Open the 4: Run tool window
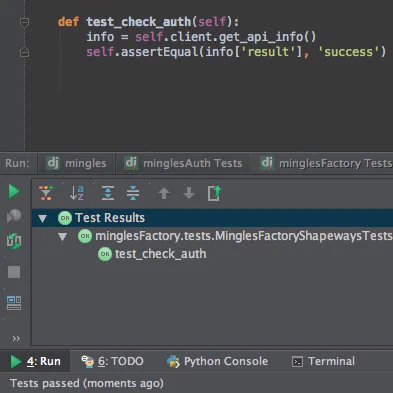393x393 pixels. (x=35, y=361)
